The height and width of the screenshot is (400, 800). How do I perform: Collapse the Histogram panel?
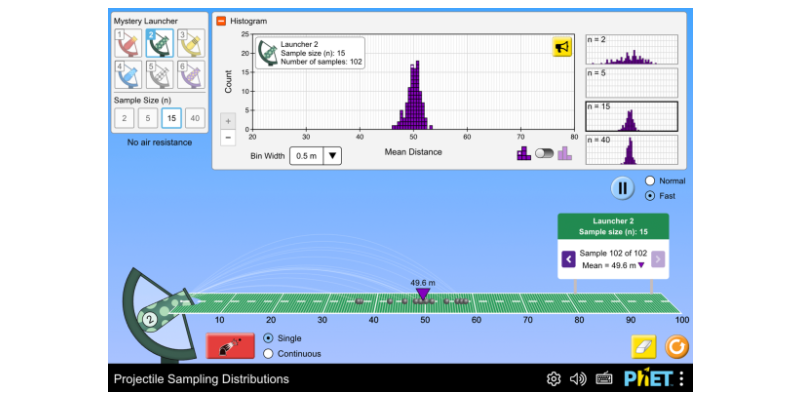(221, 21)
